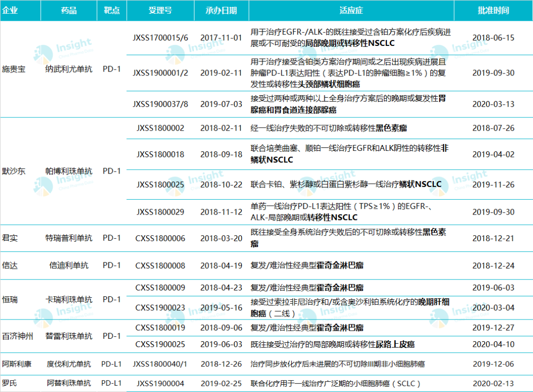The height and width of the screenshot is (392, 533).
Task: Select approval date 2018-07-26
Action: click(x=493, y=128)
